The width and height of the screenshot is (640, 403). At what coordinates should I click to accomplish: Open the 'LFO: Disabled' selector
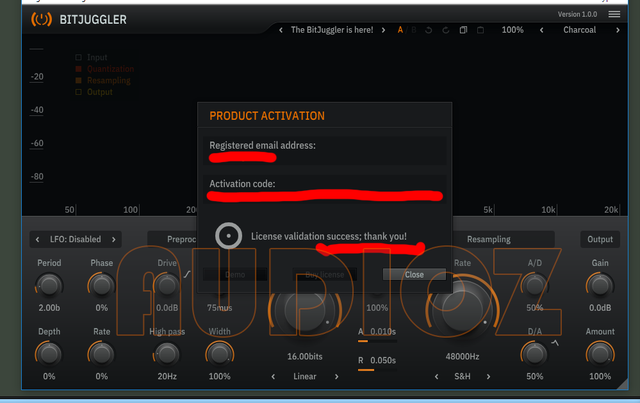[x=76, y=239]
